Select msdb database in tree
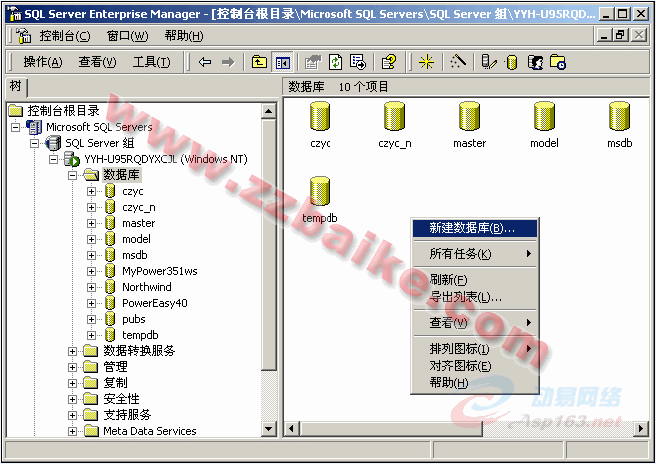Image resolution: width=656 pixels, height=464 pixels. tap(134, 255)
